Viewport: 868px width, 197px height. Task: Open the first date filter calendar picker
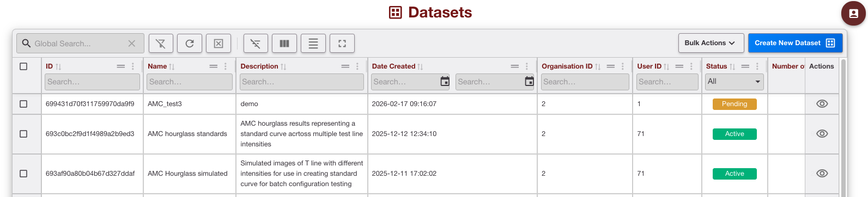coord(445,82)
